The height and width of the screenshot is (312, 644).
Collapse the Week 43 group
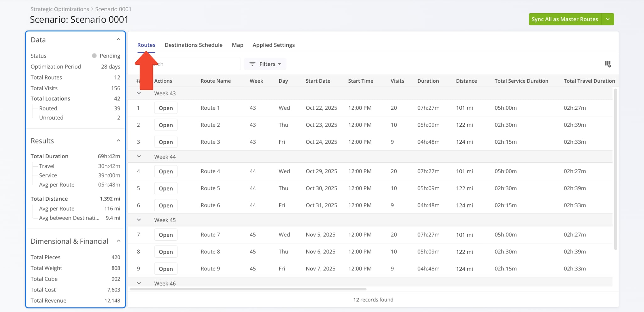click(x=139, y=93)
